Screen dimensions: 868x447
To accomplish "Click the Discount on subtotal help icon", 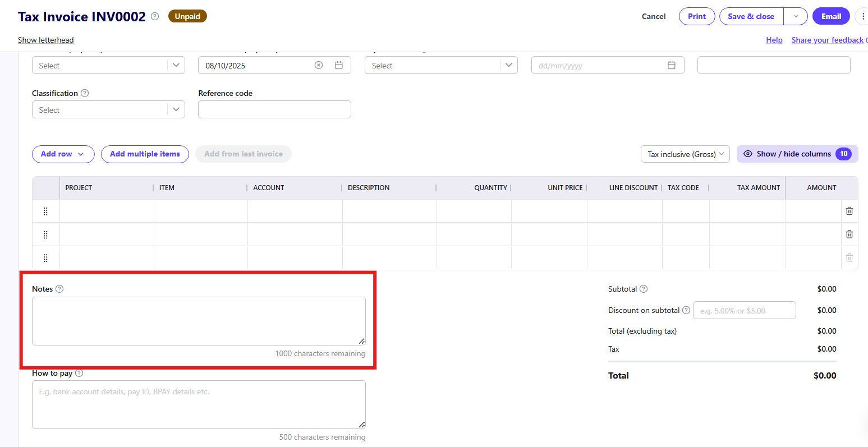I will 686,310.
